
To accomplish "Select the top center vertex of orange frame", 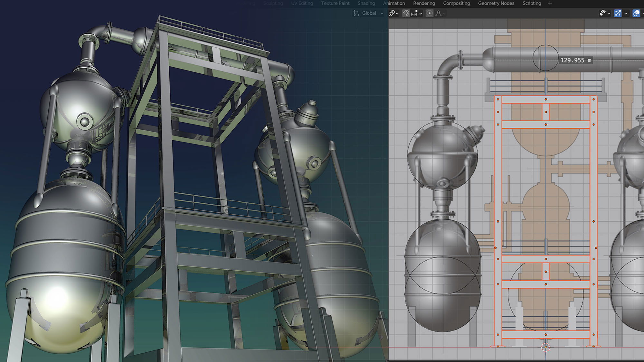I will [545, 99].
